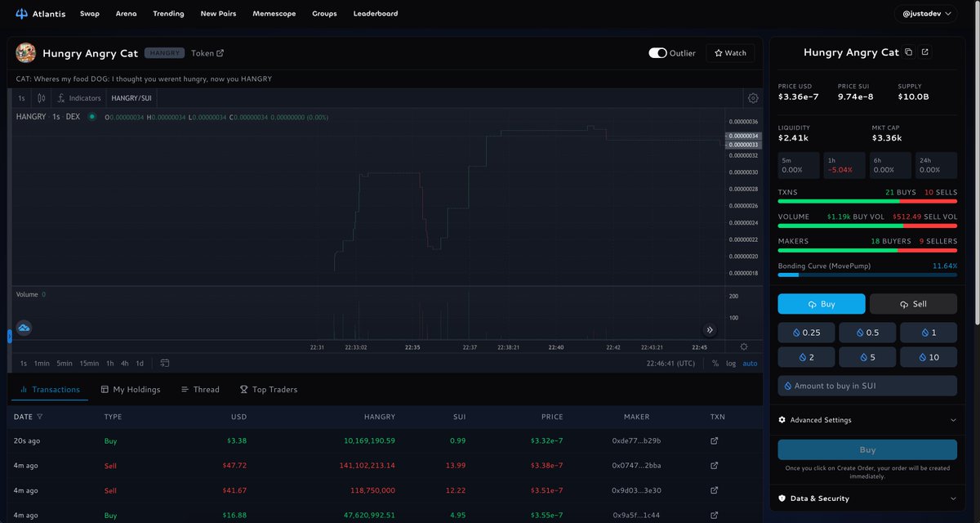Expand the Advanced Settings section
Screen dimensions: 980x523
pyautogui.click(x=867, y=420)
